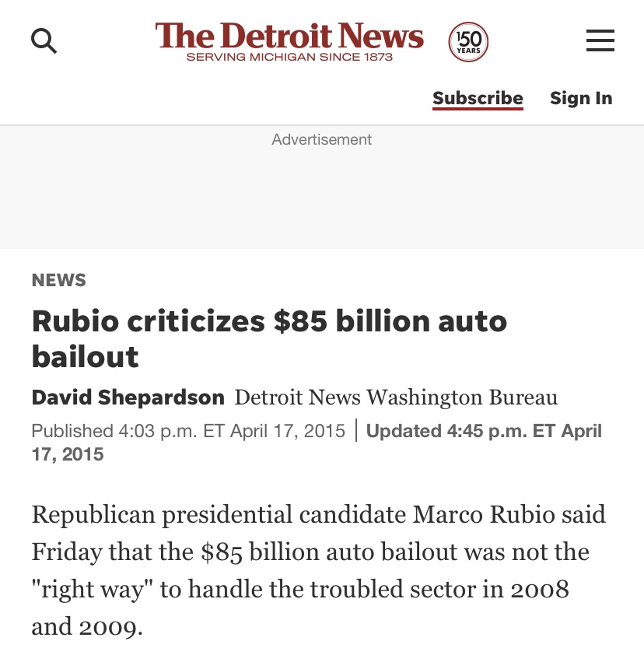Click 'and 2009.' ending the paragraph
This screenshot has width=644, height=655.
click(x=87, y=627)
